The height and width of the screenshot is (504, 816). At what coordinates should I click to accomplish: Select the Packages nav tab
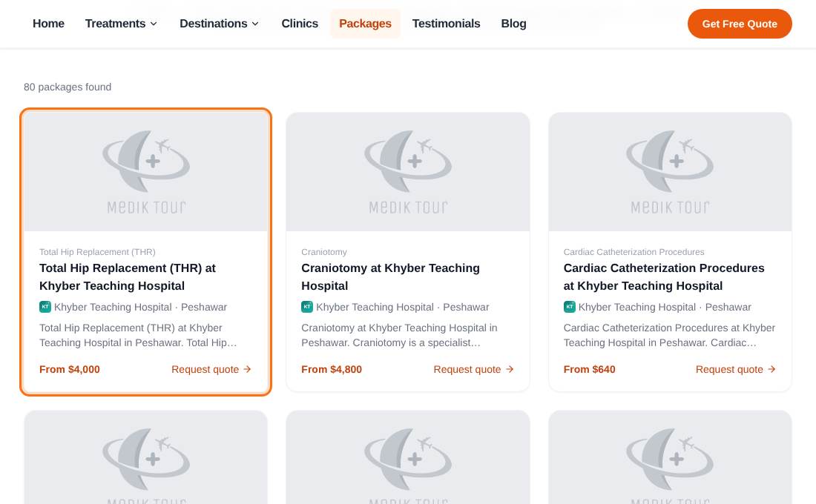point(365,24)
